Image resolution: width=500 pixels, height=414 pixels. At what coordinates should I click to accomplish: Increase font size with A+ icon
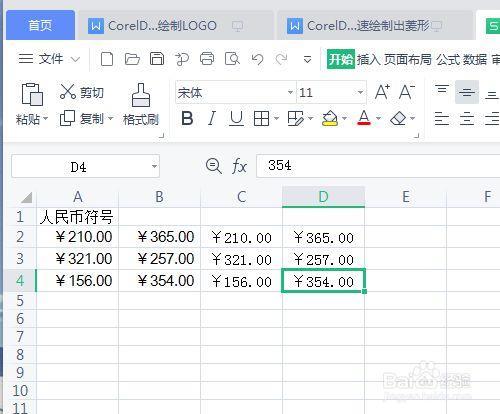(382, 92)
